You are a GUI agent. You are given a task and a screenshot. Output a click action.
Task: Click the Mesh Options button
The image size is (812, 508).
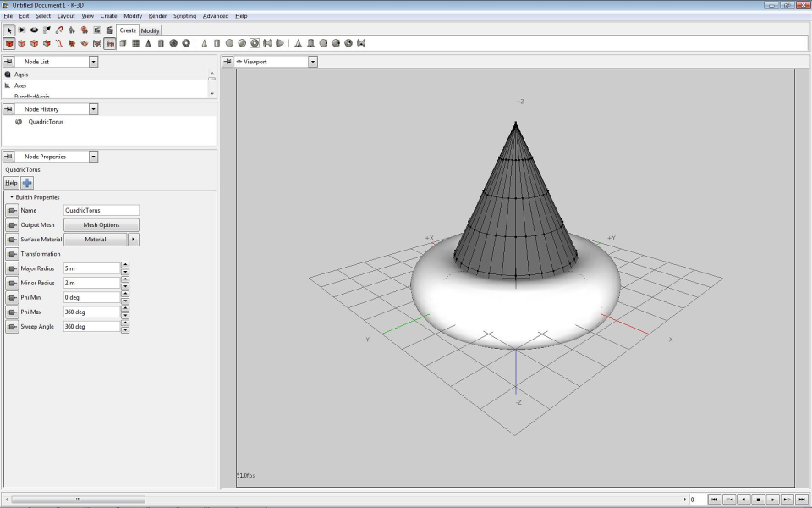click(x=101, y=224)
